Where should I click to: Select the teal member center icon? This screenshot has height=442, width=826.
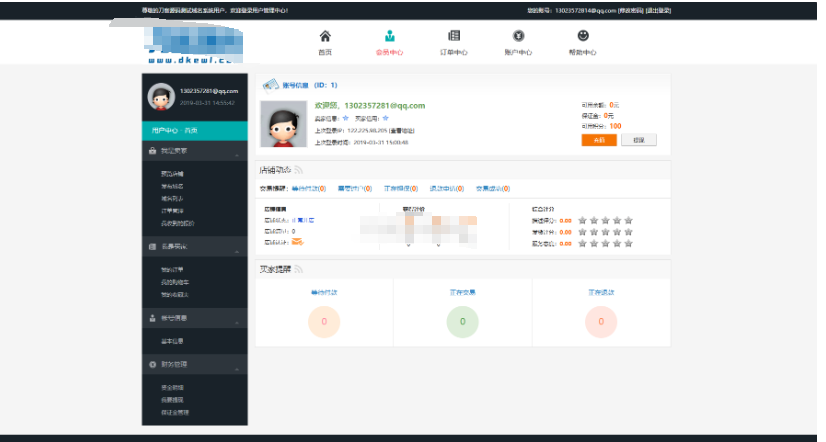[x=389, y=36]
